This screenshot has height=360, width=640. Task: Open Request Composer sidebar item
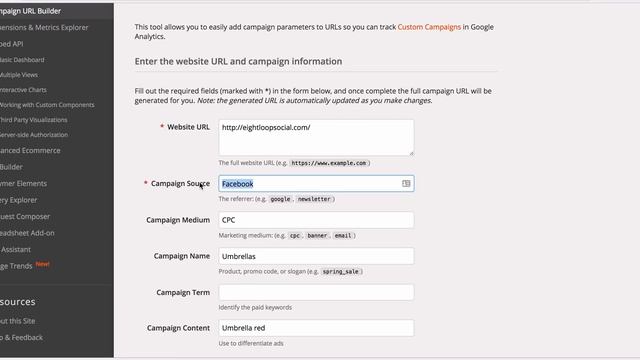[x=25, y=216]
